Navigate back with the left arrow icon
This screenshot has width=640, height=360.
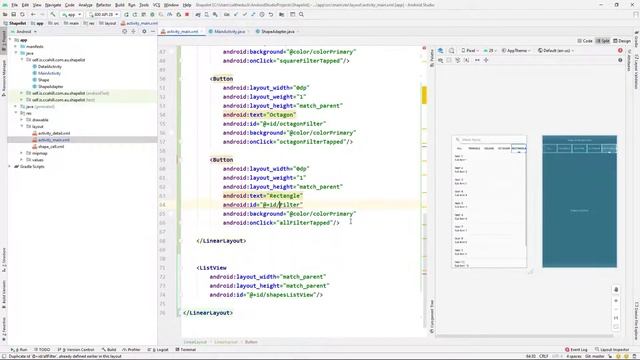pyautogui.click(x=33, y=14)
